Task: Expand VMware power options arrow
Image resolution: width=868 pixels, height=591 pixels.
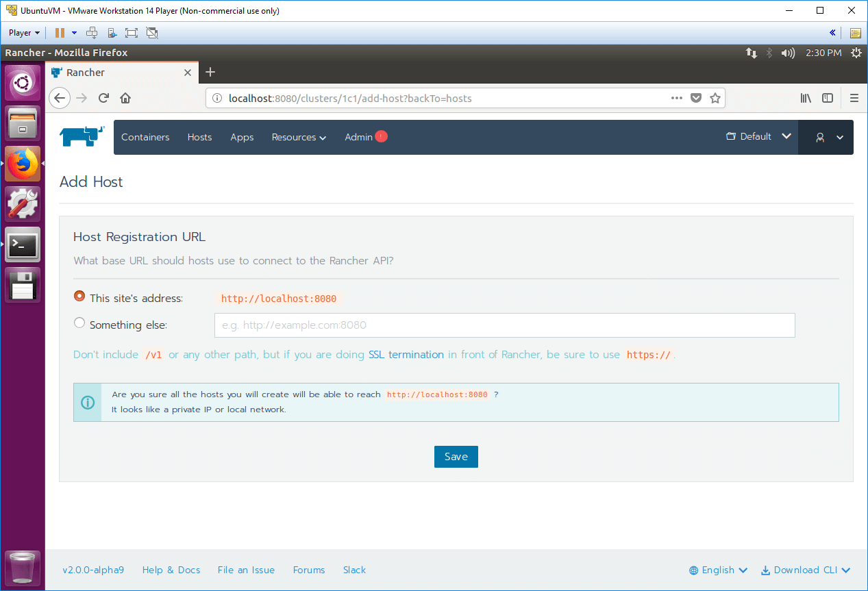Action: pos(74,32)
